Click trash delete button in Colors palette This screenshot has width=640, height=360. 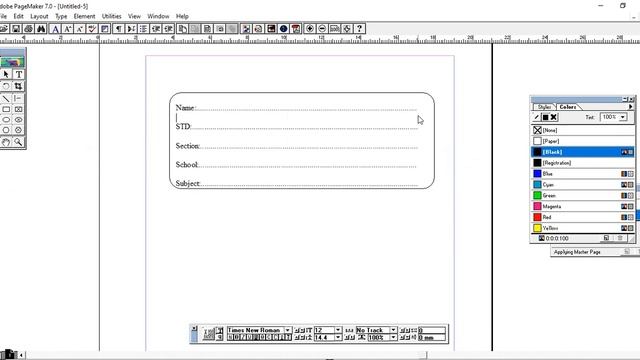tap(620, 238)
